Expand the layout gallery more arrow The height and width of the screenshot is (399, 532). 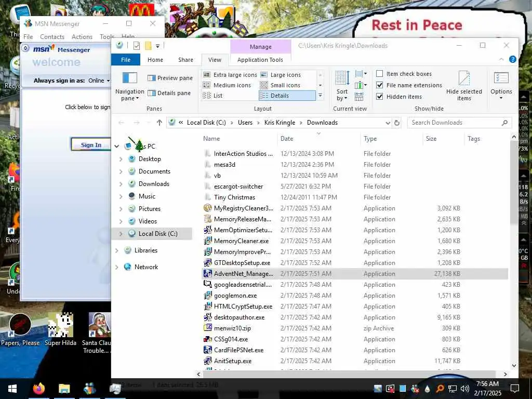pos(320,96)
